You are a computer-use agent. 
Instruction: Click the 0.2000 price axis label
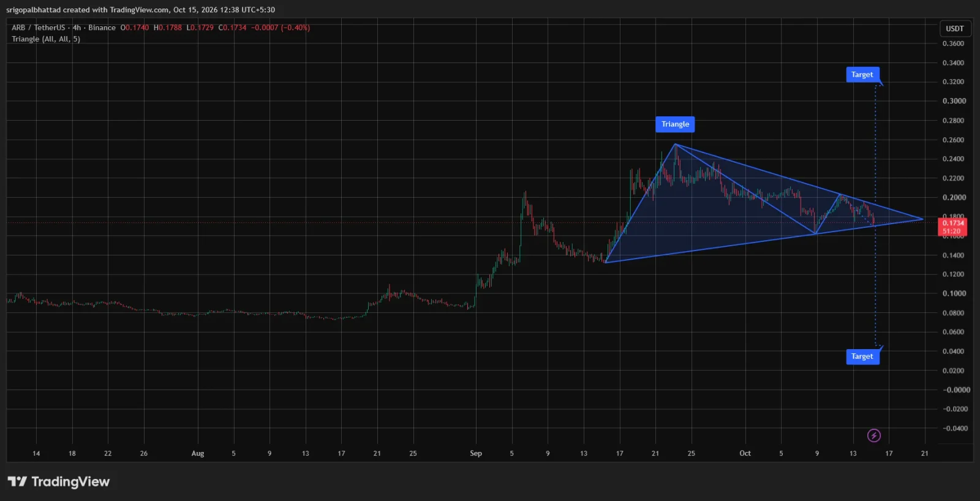[x=953, y=197]
